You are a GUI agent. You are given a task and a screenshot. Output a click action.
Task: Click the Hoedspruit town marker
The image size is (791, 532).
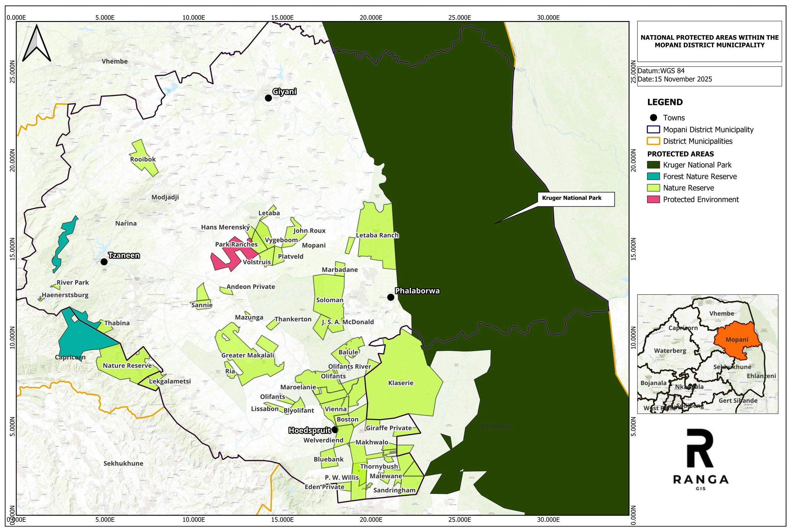(335, 430)
